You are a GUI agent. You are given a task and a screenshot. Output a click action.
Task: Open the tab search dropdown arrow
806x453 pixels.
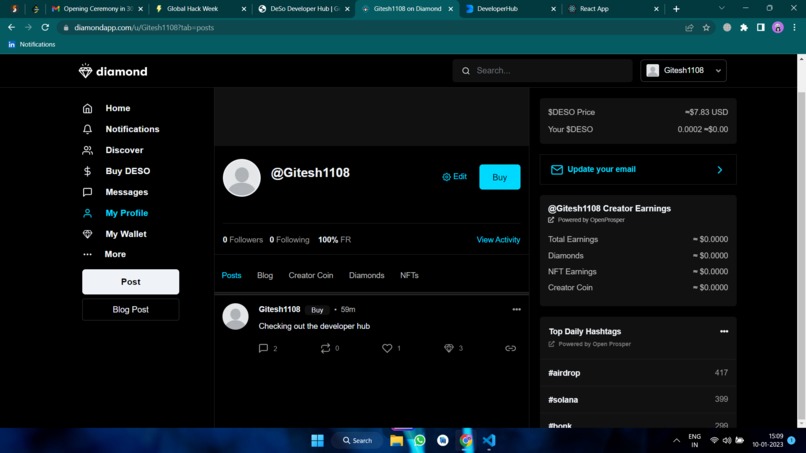(722, 8)
